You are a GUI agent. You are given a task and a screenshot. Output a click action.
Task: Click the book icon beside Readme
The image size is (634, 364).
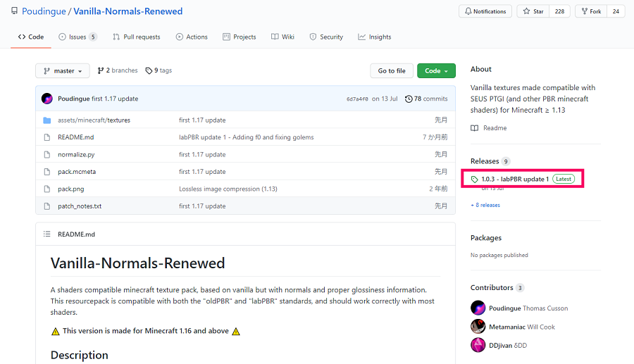tap(474, 128)
